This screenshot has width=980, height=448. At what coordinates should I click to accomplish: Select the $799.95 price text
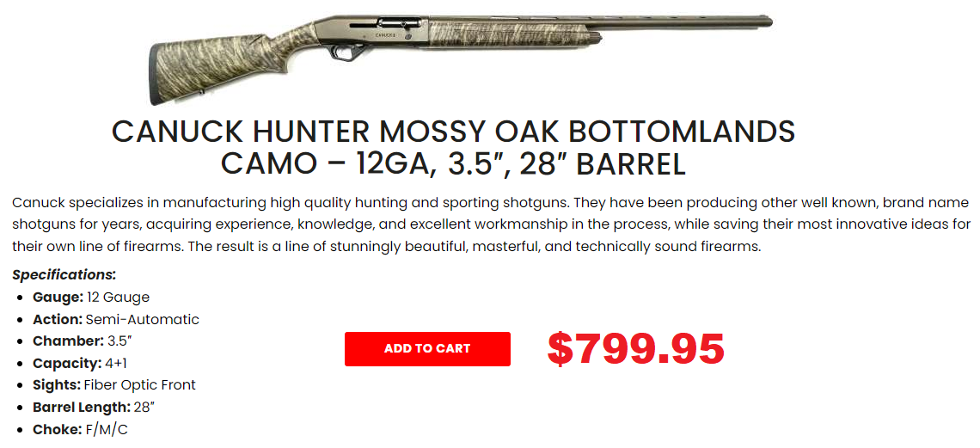pyautogui.click(x=635, y=348)
